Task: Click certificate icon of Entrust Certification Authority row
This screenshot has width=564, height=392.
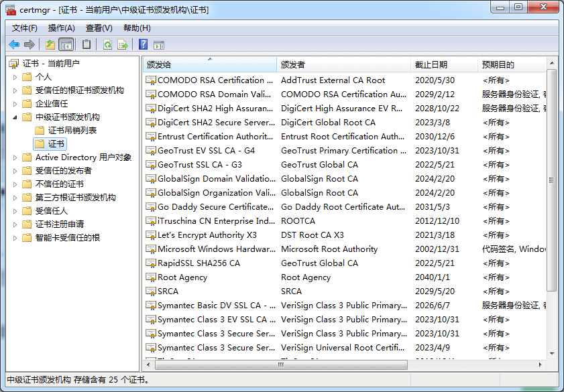Action: coord(151,137)
